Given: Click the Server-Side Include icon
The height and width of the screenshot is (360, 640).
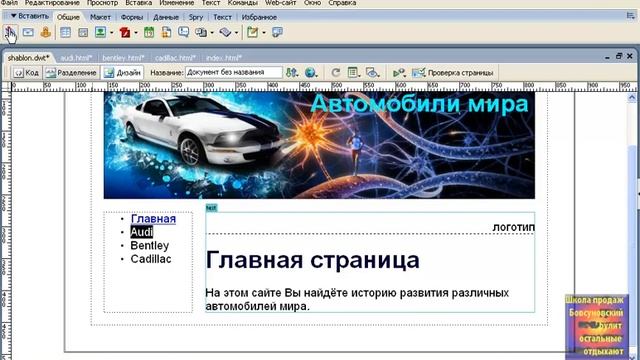Looking at the screenshot, I should 166,32.
